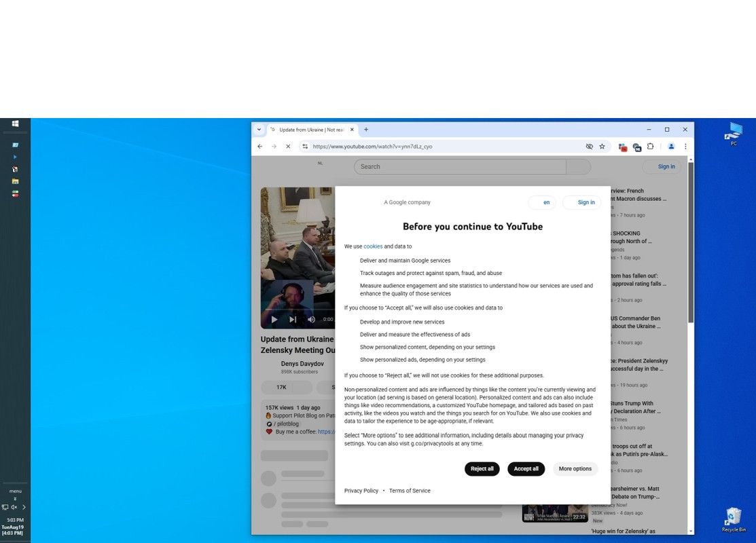Click the 5:03 PM clock in the sidebar

[x=15, y=520]
